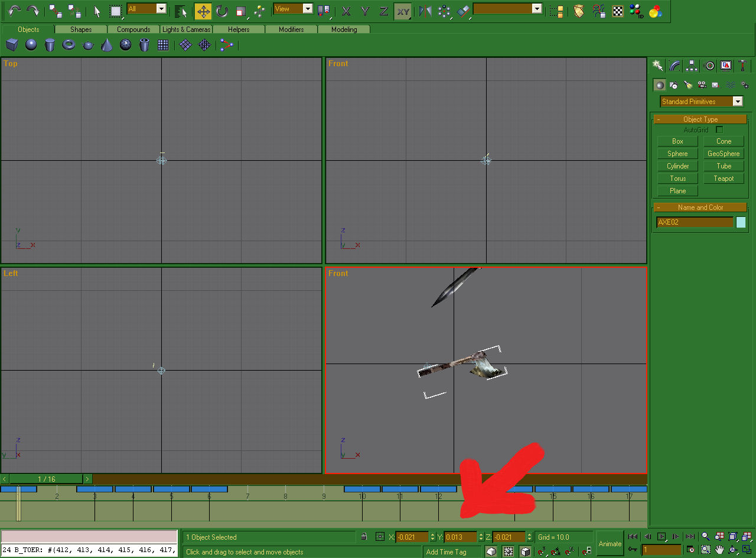The image size is (756, 558).
Task: Toggle the Animate button
Action: tap(610, 544)
